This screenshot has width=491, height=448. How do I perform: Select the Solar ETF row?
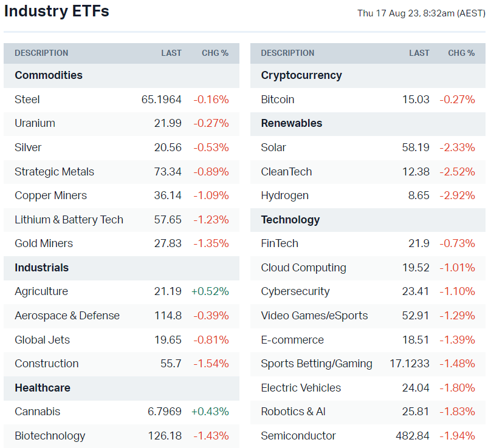coord(273,148)
